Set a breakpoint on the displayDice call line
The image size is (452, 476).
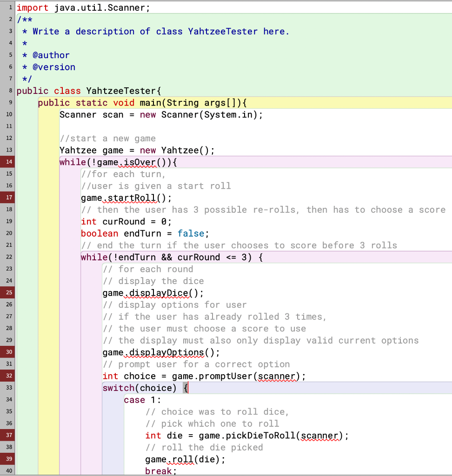(x=7, y=293)
